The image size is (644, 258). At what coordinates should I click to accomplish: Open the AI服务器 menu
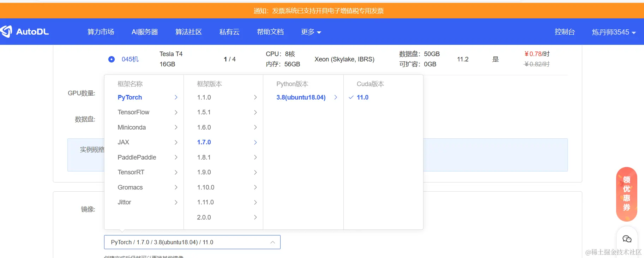pyautogui.click(x=145, y=32)
